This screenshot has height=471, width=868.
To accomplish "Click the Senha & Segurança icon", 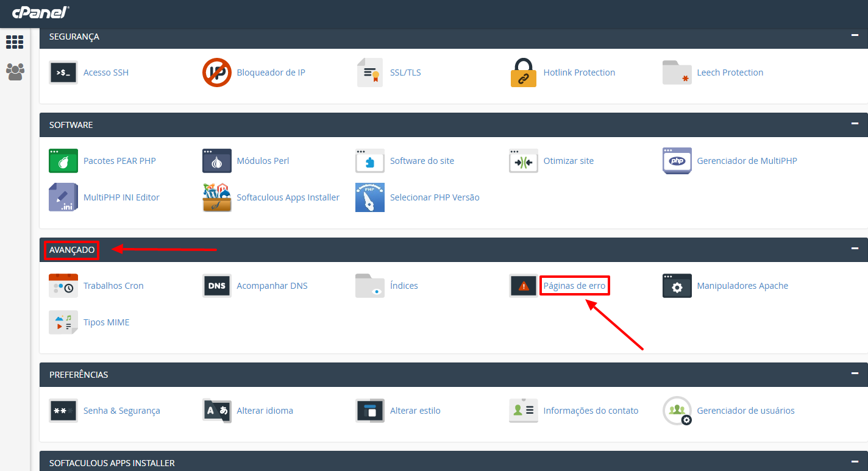I will [x=63, y=411].
